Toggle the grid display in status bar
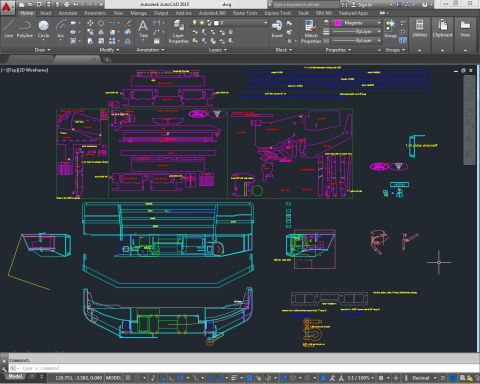The image size is (480, 384). pos(128,378)
